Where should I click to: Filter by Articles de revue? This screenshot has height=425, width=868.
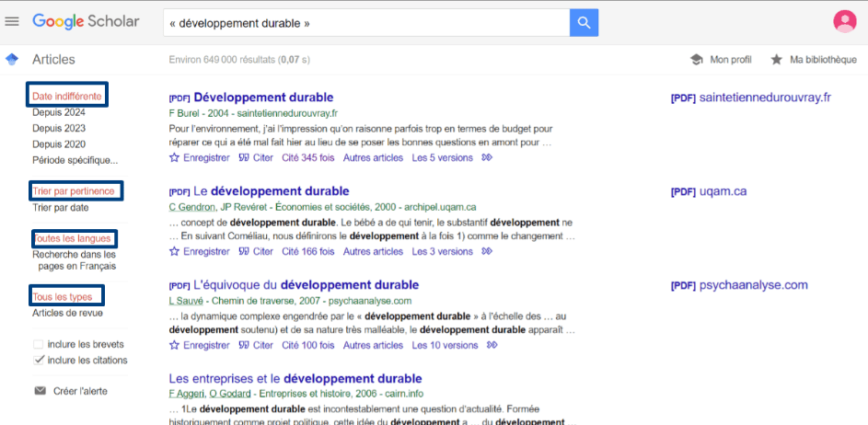click(x=67, y=313)
